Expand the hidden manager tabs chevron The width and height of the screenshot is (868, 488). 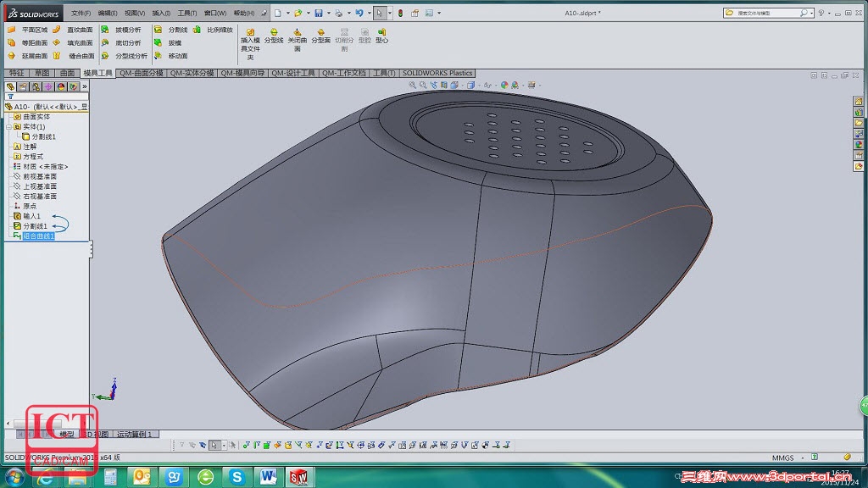(84, 86)
